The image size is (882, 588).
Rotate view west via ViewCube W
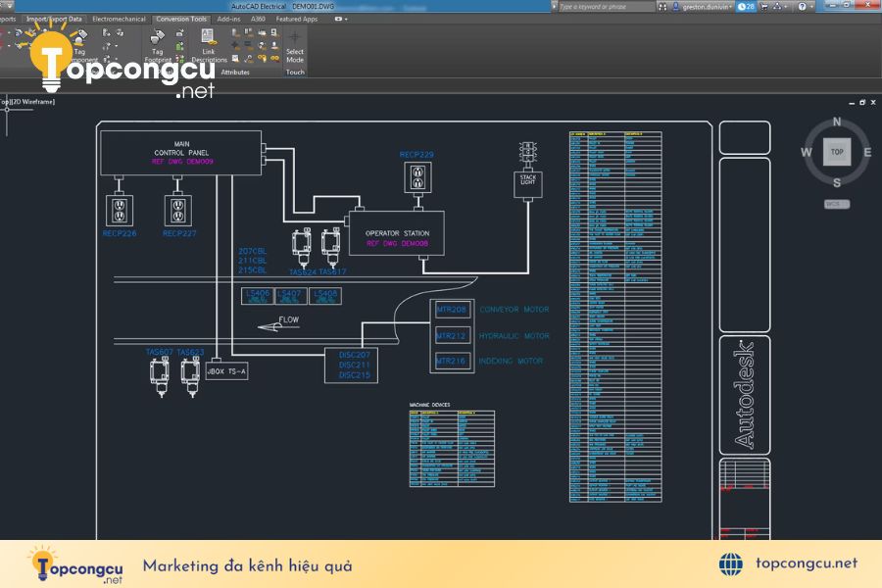coord(807,152)
